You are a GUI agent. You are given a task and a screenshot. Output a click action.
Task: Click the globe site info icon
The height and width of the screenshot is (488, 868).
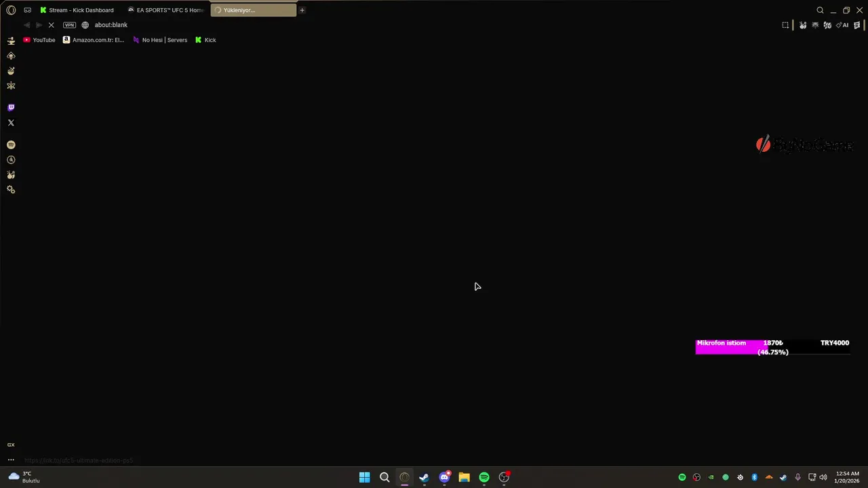click(x=85, y=25)
